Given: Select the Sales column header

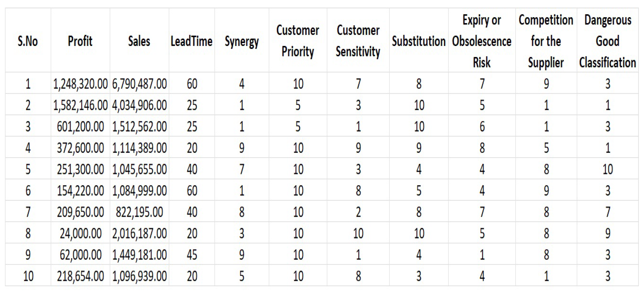Looking at the screenshot, I should click(139, 41).
